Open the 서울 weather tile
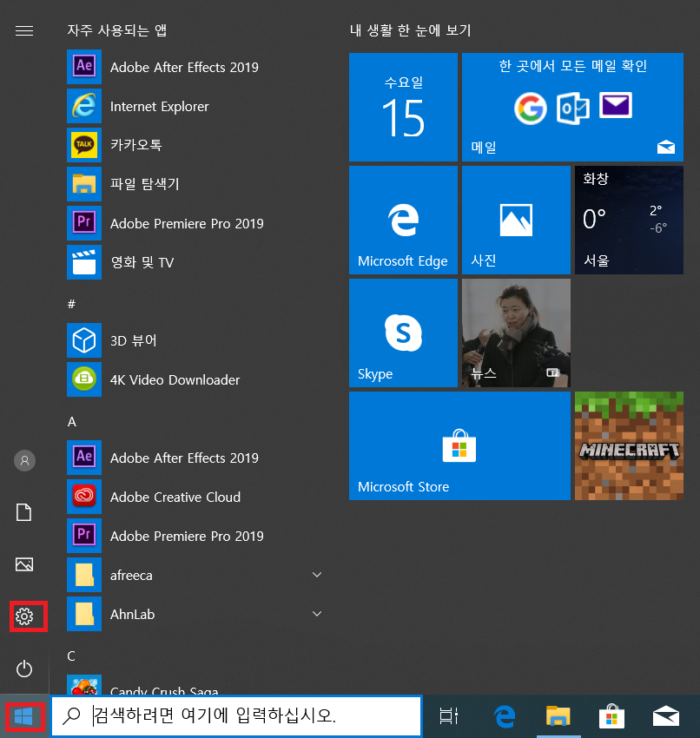Image resolution: width=700 pixels, height=738 pixels. click(x=629, y=221)
